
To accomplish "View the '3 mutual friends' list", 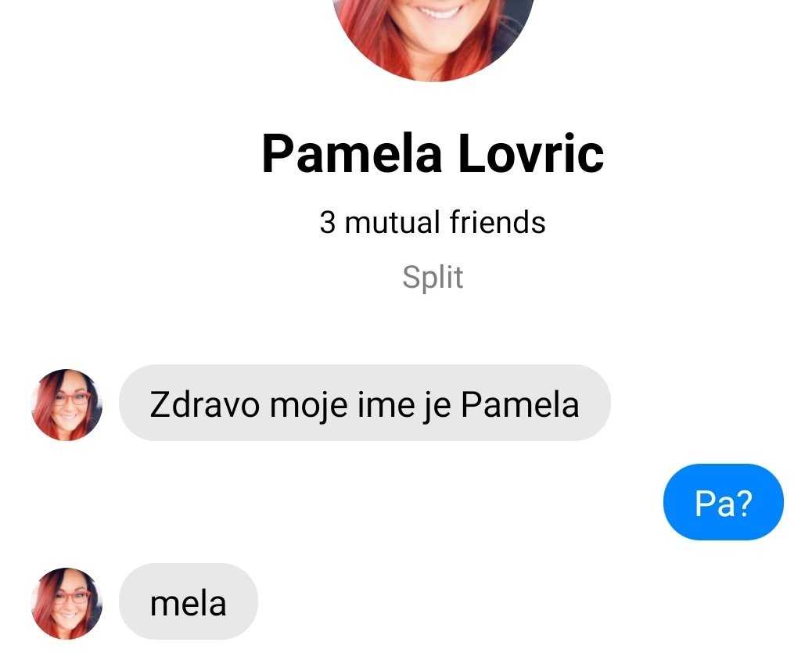I will tap(433, 222).
